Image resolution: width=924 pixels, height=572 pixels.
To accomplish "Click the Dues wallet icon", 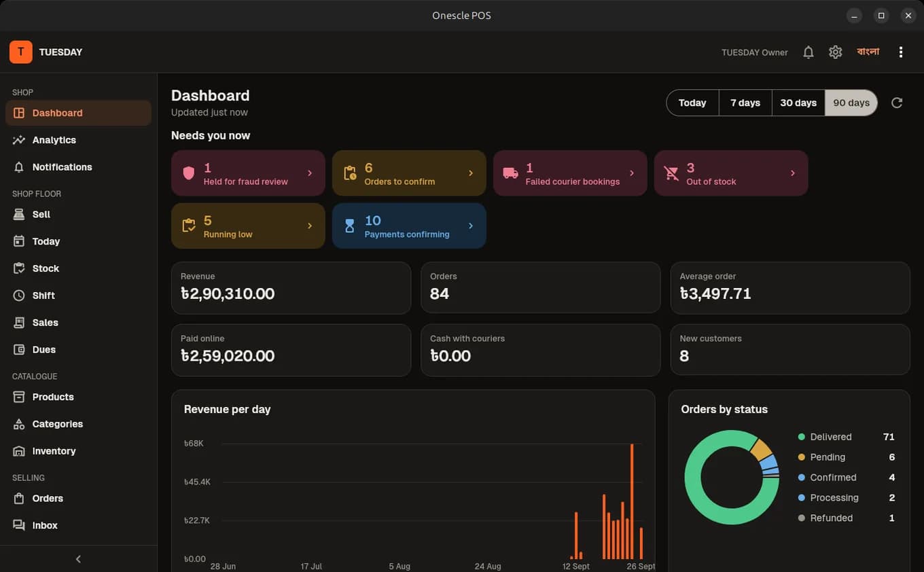I will click(x=19, y=350).
